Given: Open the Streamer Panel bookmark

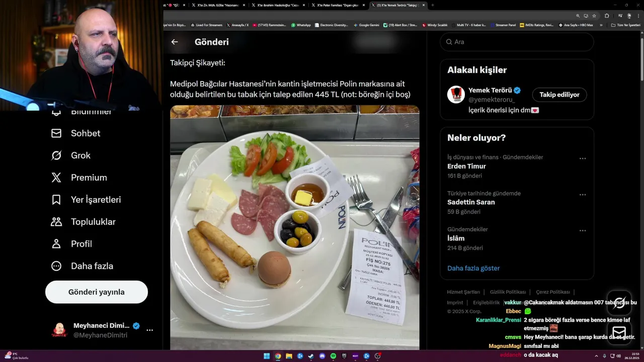Looking at the screenshot, I should [503, 25].
